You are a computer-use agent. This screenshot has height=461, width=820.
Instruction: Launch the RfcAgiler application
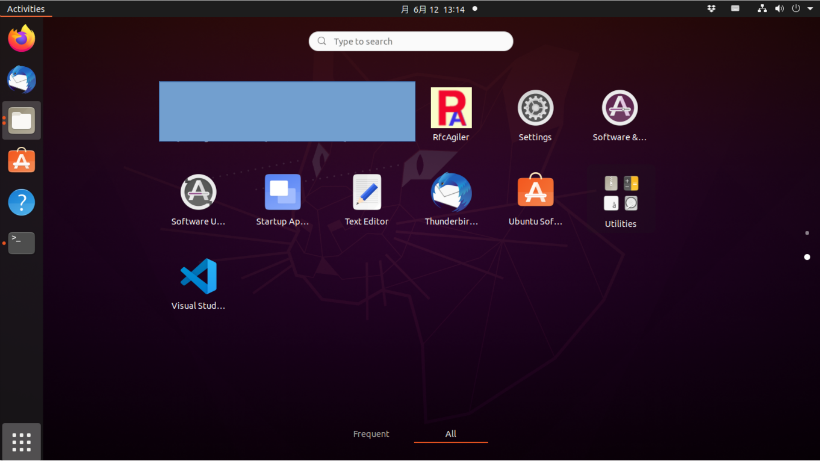coord(451,113)
